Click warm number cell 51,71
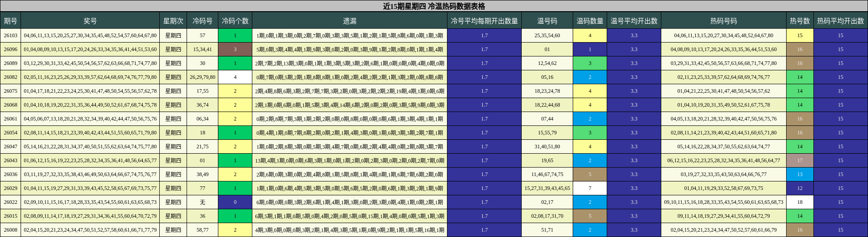Screen dimensions: 868x237 click(x=547, y=230)
